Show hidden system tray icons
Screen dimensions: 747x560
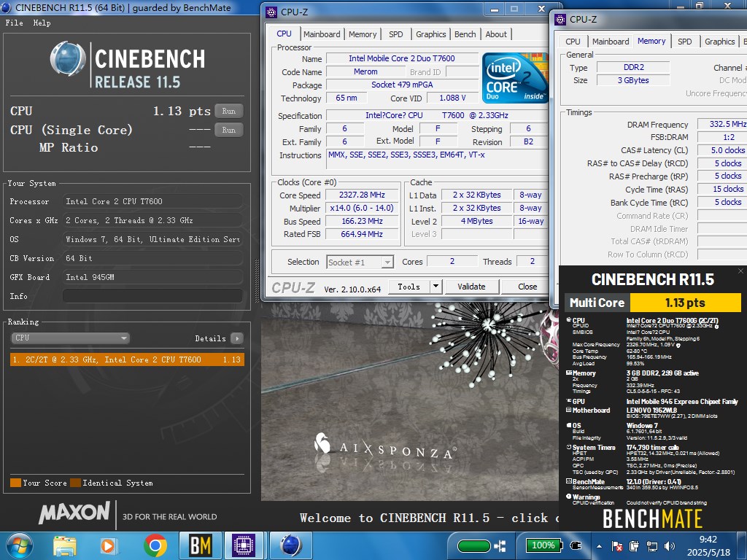point(600,546)
